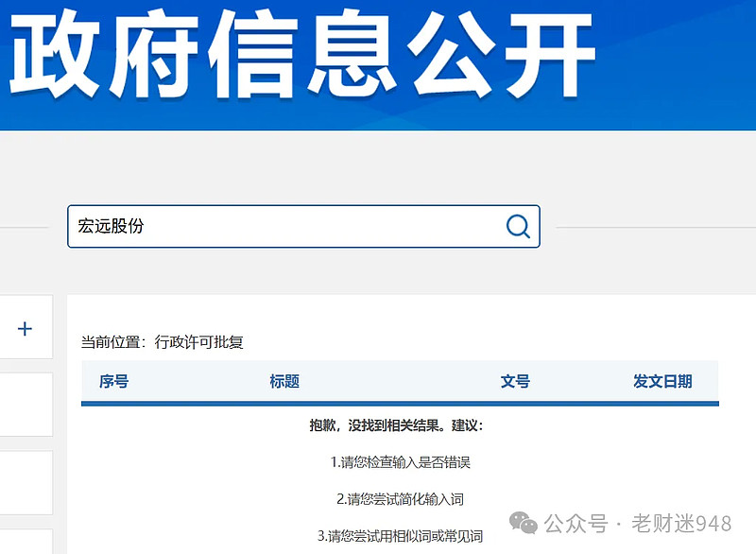
Task: Select the 文号 column header
Action: [515, 381]
